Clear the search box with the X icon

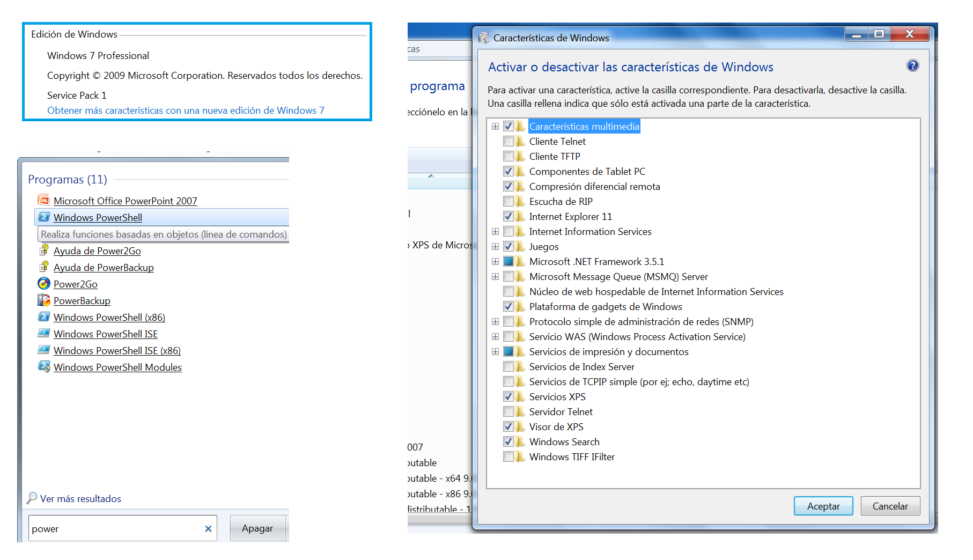[208, 529]
